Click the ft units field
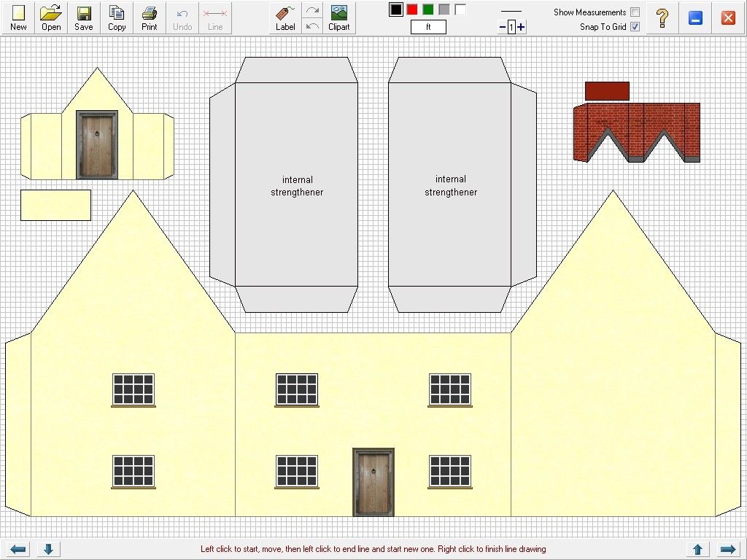The width and height of the screenshot is (747, 560). [428, 26]
